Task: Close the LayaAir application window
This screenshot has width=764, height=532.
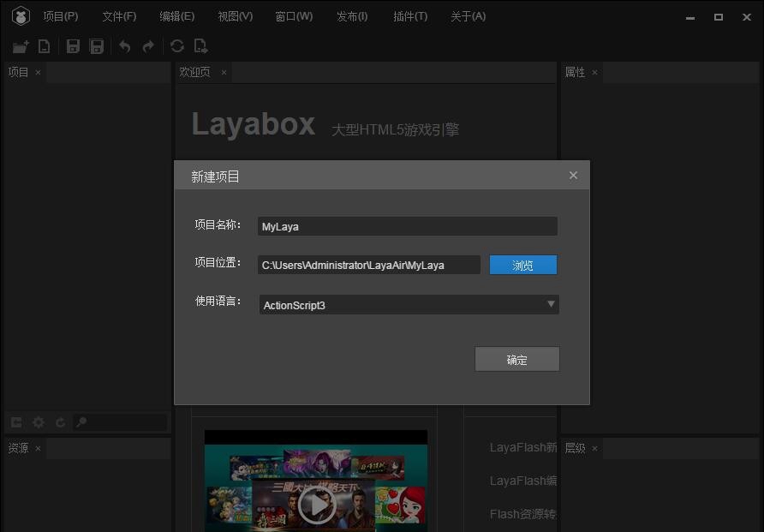Action: 747,17
